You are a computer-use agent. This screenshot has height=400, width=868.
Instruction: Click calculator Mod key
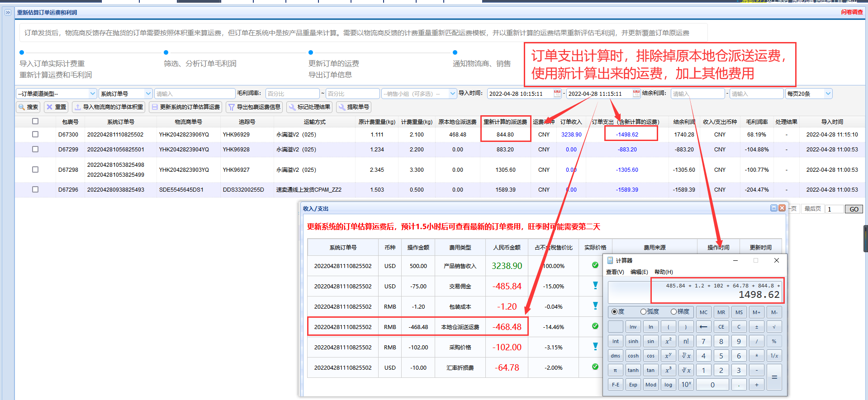click(x=650, y=385)
